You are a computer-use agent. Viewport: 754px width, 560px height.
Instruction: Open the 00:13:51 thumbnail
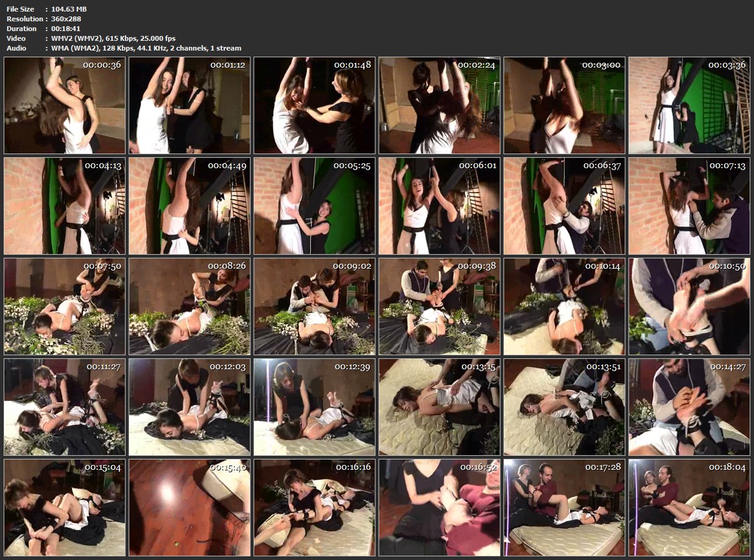coord(564,407)
